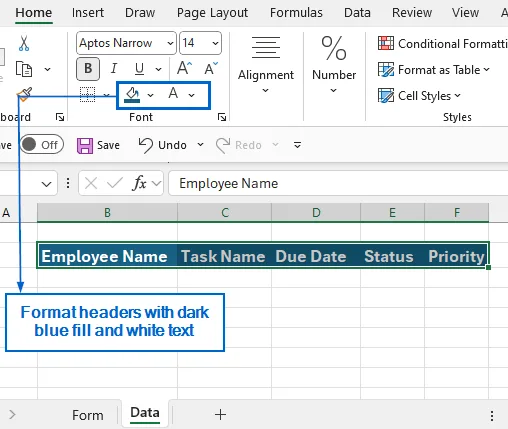Open status bar options dots

pyautogui.click(x=492, y=416)
